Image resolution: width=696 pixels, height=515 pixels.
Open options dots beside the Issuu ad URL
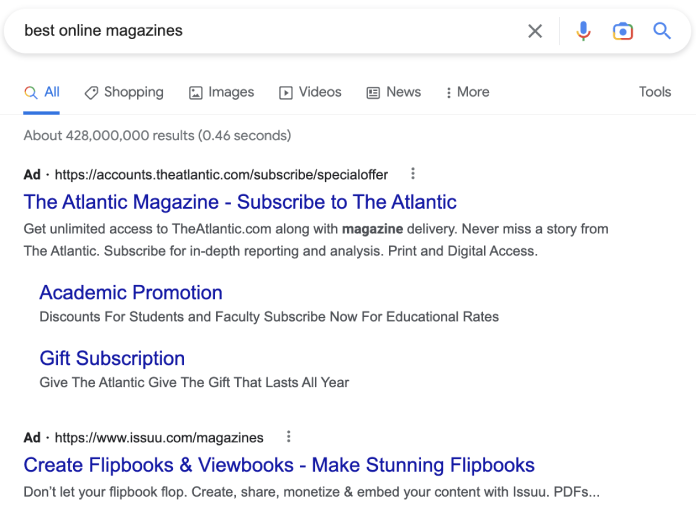point(289,437)
